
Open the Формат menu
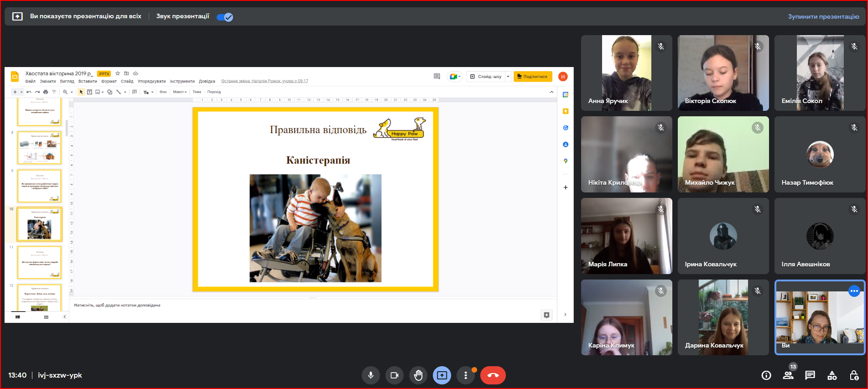(109, 82)
